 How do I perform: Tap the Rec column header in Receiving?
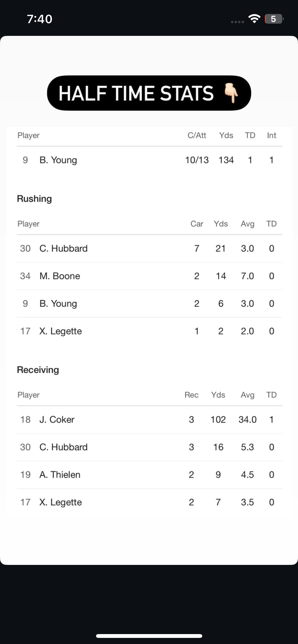(191, 395)
